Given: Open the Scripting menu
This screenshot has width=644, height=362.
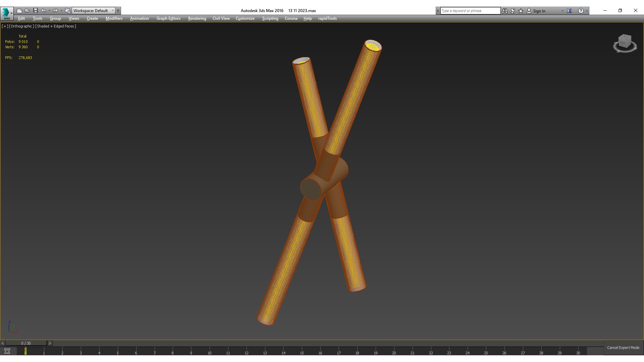Looking at the screenshot, I should (270, 18).
